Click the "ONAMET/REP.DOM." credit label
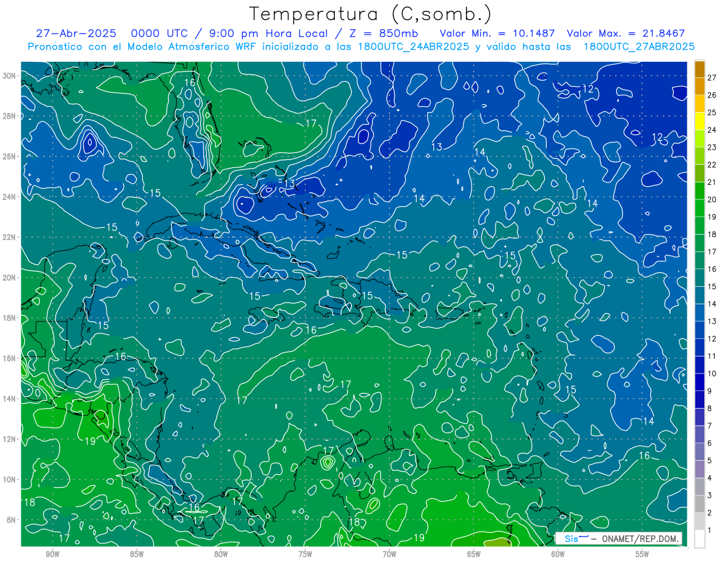Image resolution: width=728 pixels, height=562 pixels. (639, 538)
